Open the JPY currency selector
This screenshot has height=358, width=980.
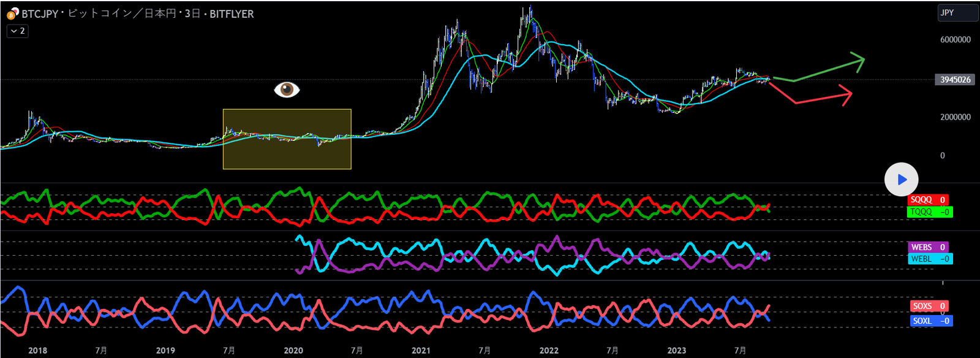(957, 13)
